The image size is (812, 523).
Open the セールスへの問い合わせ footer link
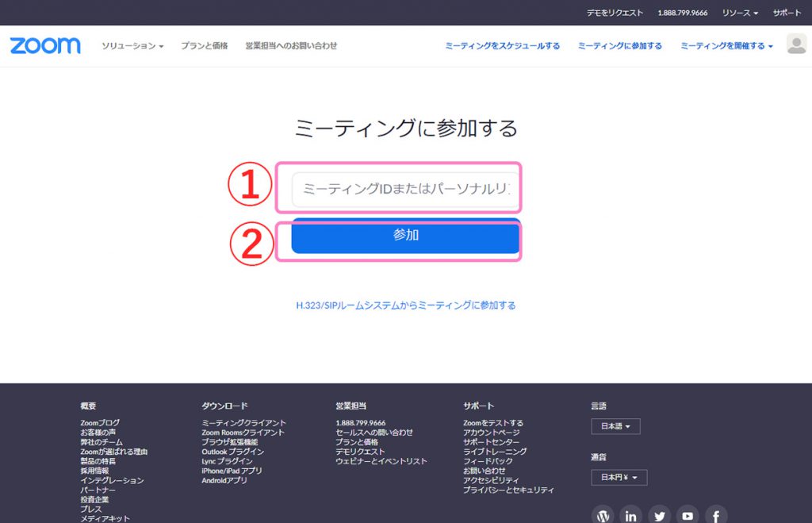[x=374, y=433]
